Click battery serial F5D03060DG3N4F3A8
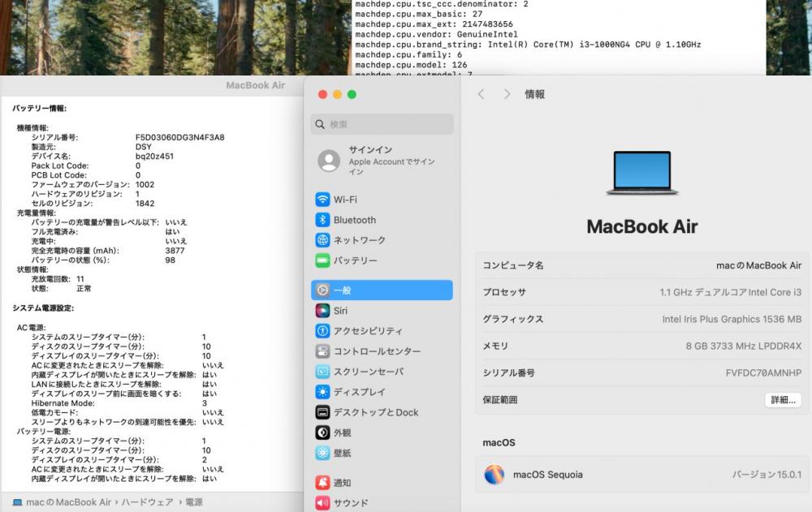Viewport: 812px width, 512px height. [x=179, y=137]
